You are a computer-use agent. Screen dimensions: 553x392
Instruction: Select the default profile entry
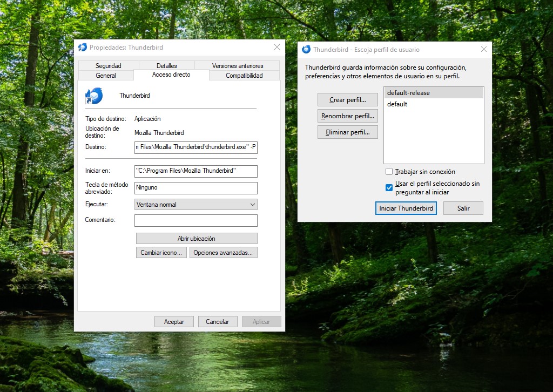[434, 104]
